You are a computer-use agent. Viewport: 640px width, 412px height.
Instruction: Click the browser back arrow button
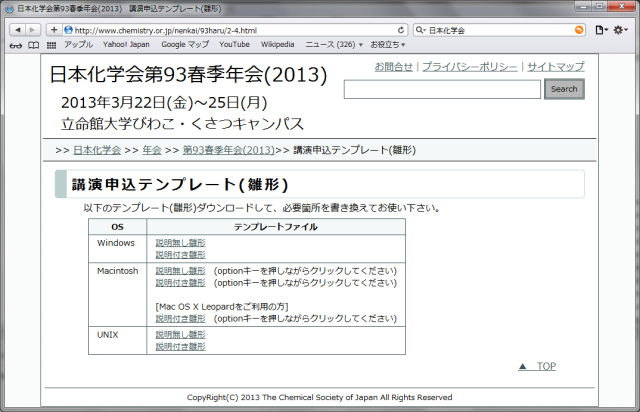[x=17, y=30]
